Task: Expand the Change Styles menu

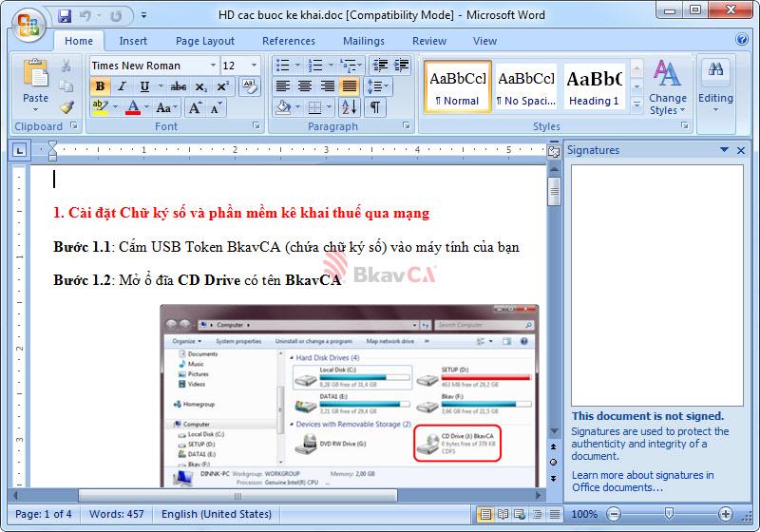Action: (667, 90)
